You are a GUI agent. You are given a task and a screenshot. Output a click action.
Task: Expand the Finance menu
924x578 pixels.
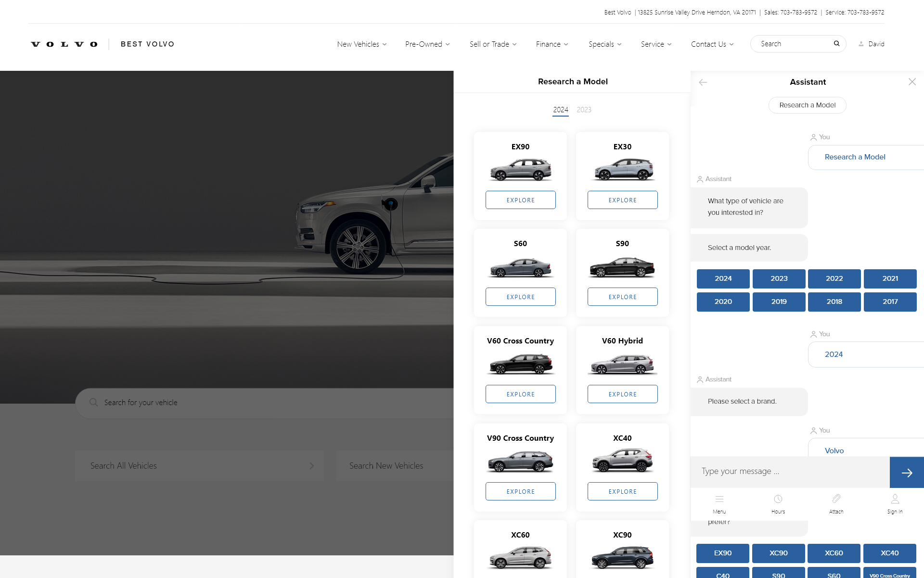pyautogui.click(x=552, y=44)
